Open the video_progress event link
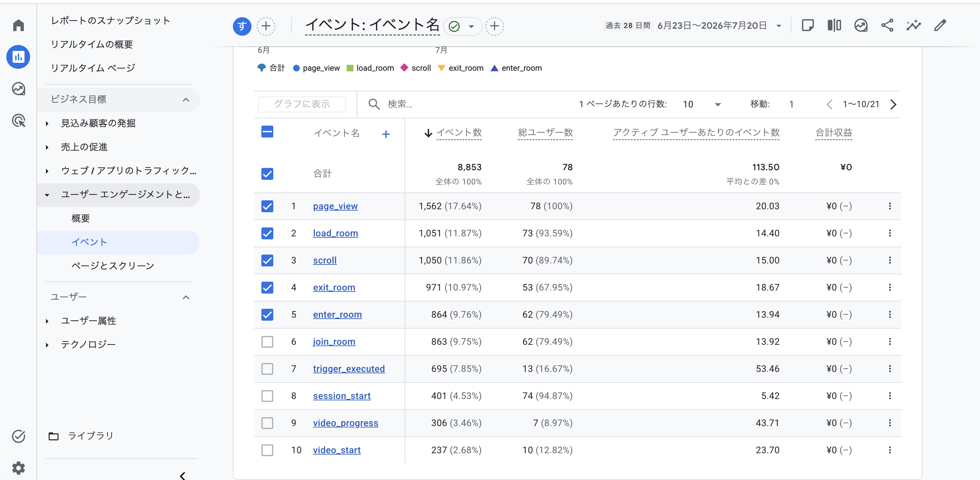 click(x=345, y=423)
